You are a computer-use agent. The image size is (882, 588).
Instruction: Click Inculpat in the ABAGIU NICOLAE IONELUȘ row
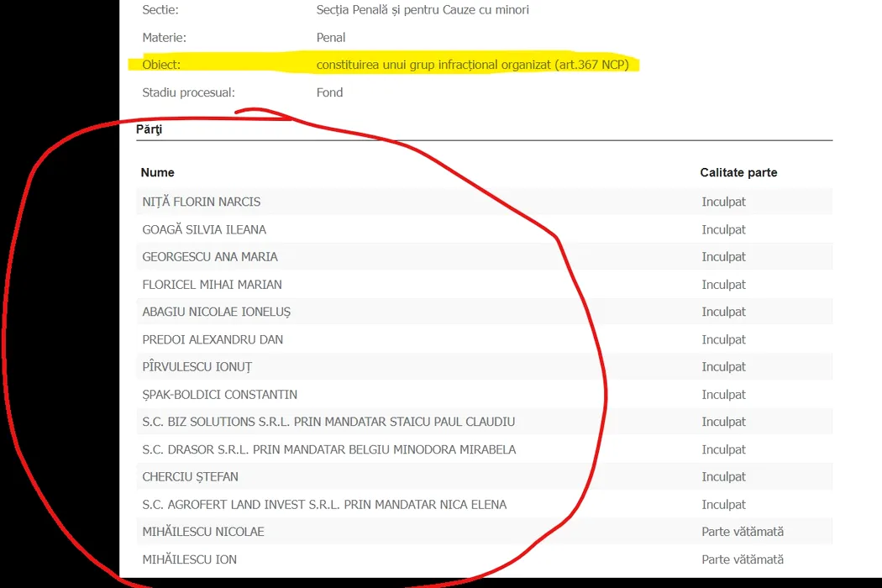click(723, 312)
